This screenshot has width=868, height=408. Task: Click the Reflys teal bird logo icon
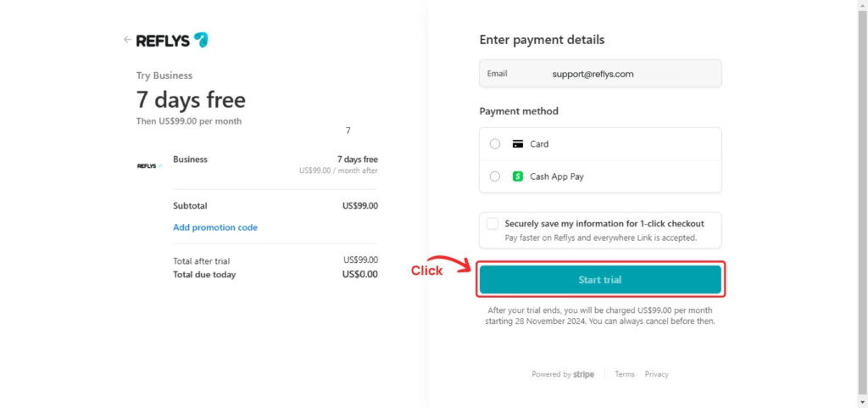(x=201, y=40)
